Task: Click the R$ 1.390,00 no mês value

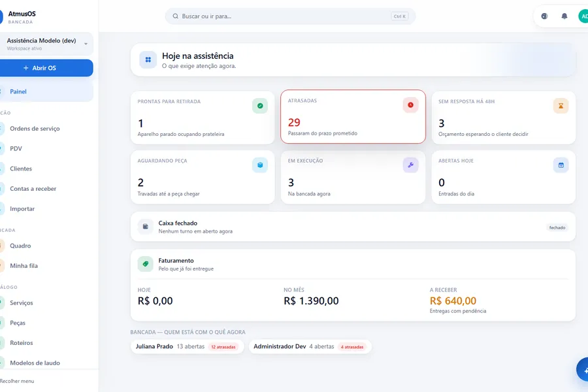Action: pos(311,301)
